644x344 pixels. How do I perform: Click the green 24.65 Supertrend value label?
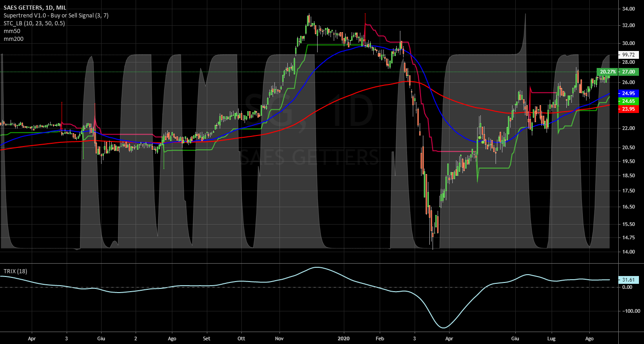click(628, 101)
